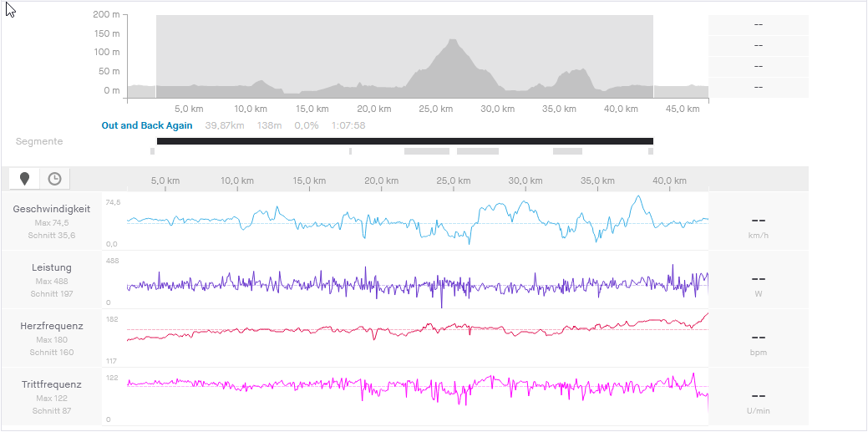The image size is (868, 432).
Task: Select the Trittfrequenz row label
Action: [51, 384]
